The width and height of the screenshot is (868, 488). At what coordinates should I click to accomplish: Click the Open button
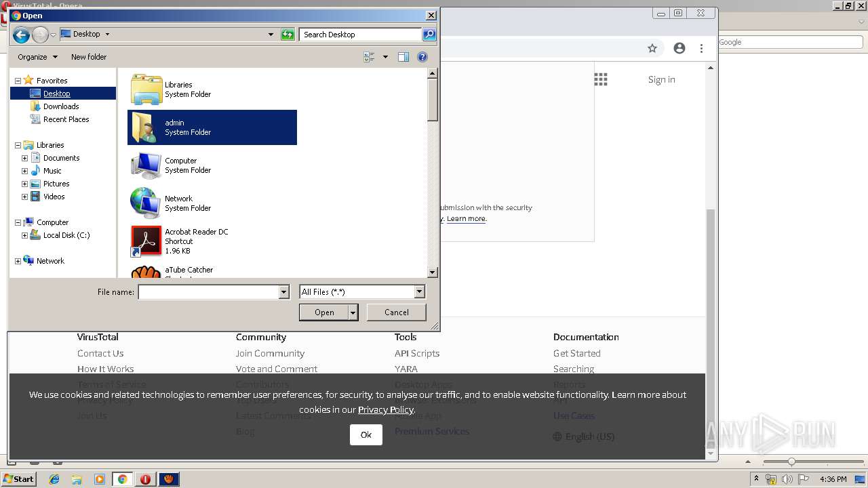[x=324, y=312]
